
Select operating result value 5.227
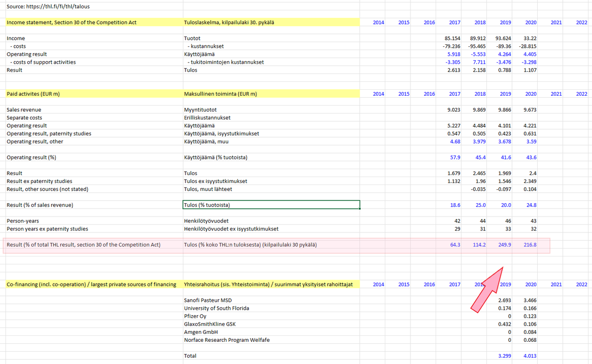453,125
